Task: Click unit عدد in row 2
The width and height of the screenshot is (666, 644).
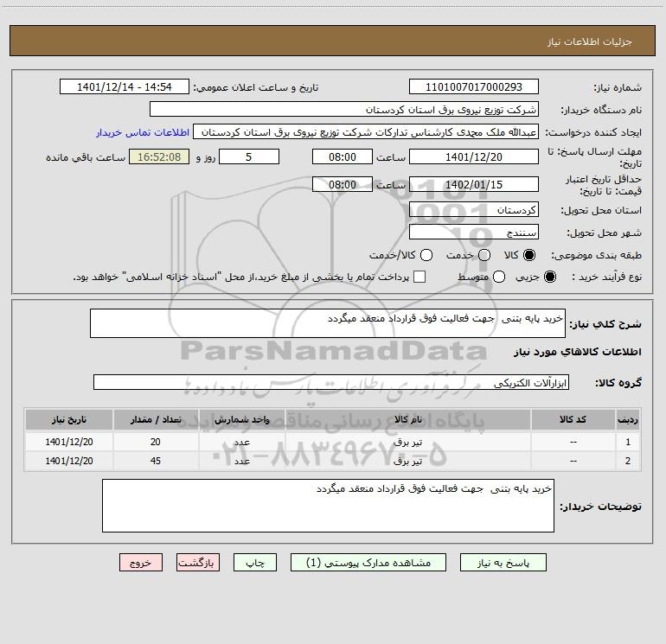Action: 242,461
